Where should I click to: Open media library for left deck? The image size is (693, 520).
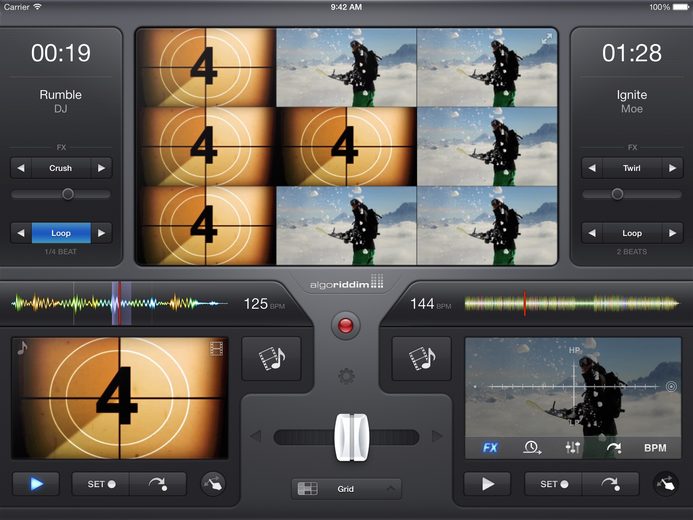coord(271,358)
